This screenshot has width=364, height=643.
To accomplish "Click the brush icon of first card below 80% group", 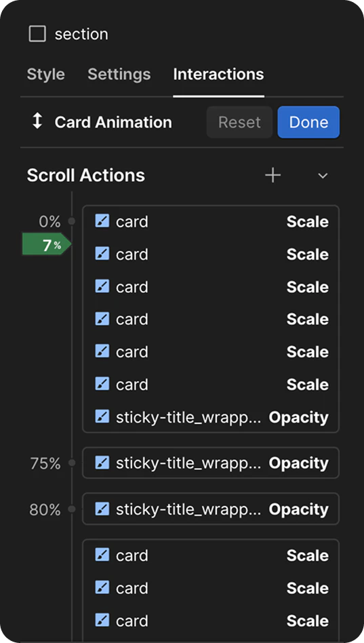I will click(102, 555).
